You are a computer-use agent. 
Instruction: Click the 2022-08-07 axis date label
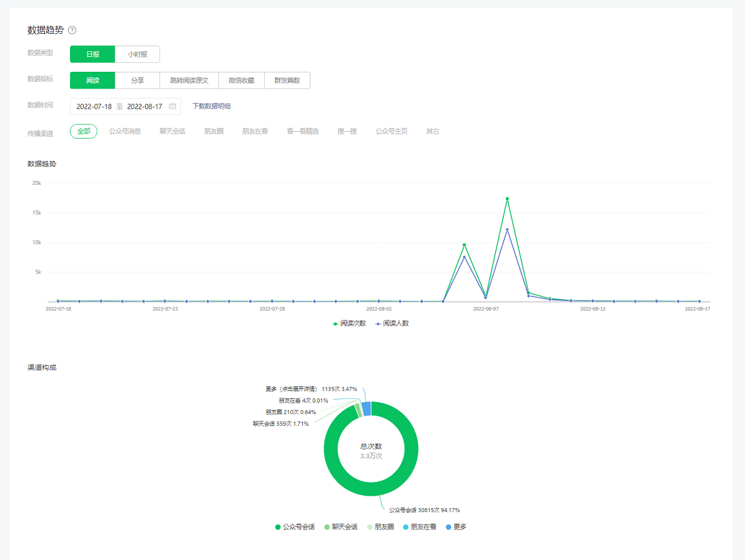(x=486, y=309)
